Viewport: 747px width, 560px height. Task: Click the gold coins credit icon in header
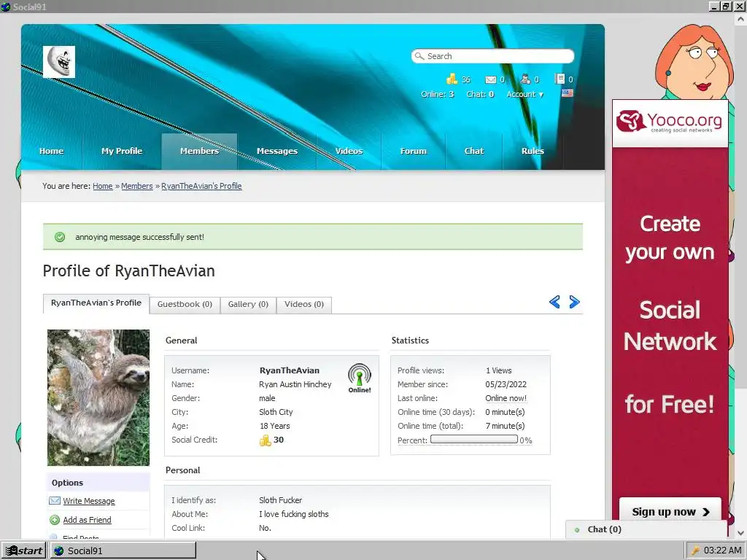click(x=452, y=79)
